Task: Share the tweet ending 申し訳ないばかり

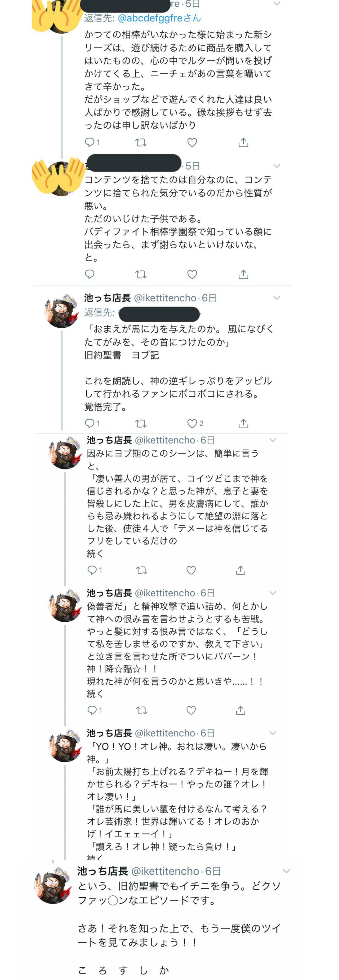Action: pos(243,142)
